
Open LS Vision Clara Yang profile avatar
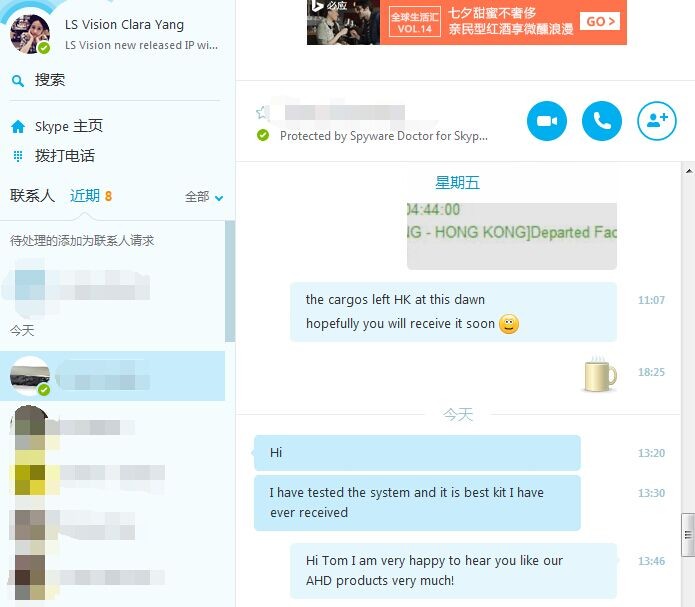pyautogui.click(x=30, y=34)
